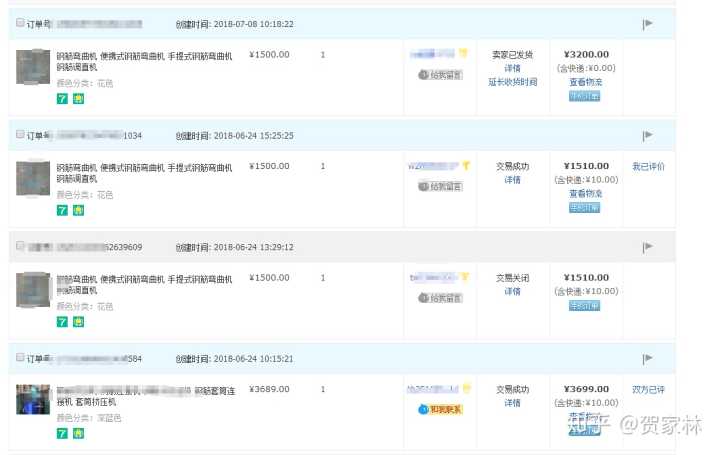Click blurred buyer name in the 13:29:12 order
The width and height of the screenshot is (720, 455).
tap(433, 277)
